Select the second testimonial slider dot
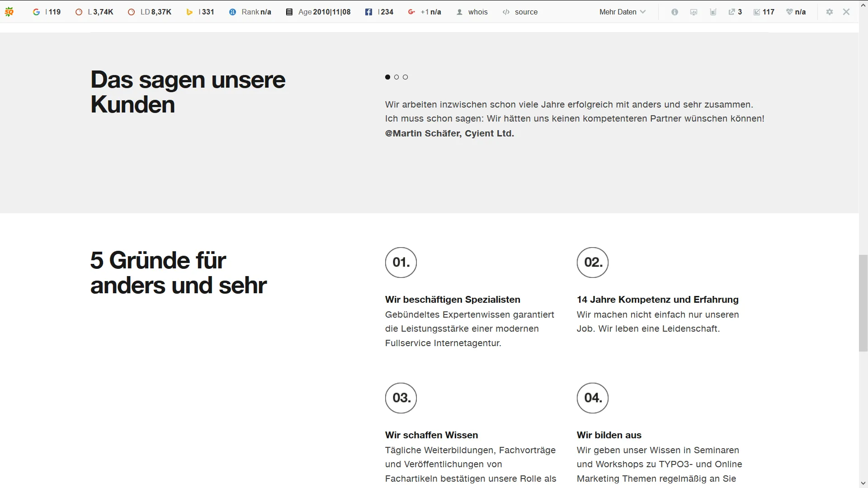This screenshot has width=868, height=488. click(x=396, y=77)
